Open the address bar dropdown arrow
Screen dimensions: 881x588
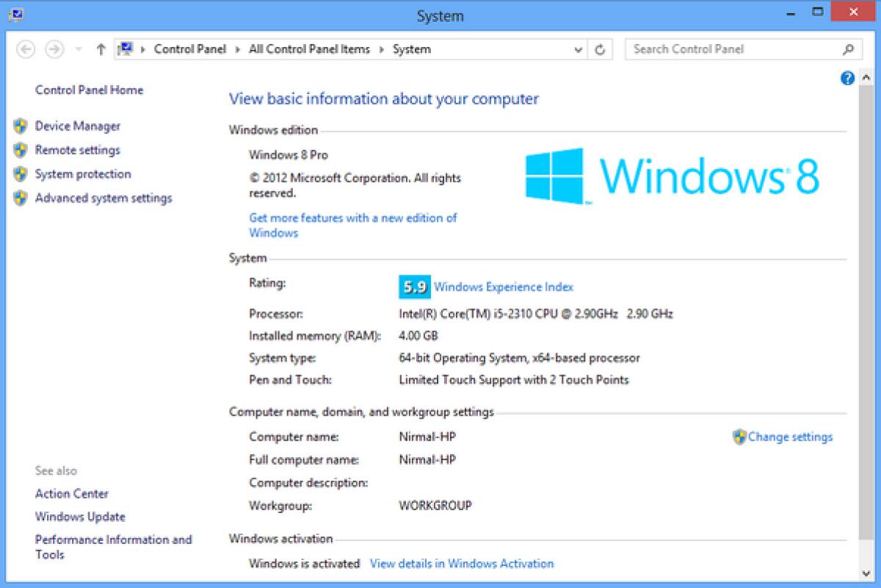[x=578, y=49]
